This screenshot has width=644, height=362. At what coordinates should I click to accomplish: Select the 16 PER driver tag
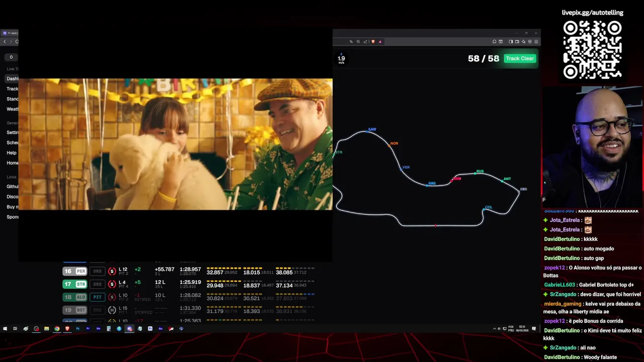click(x=74, y=271)
